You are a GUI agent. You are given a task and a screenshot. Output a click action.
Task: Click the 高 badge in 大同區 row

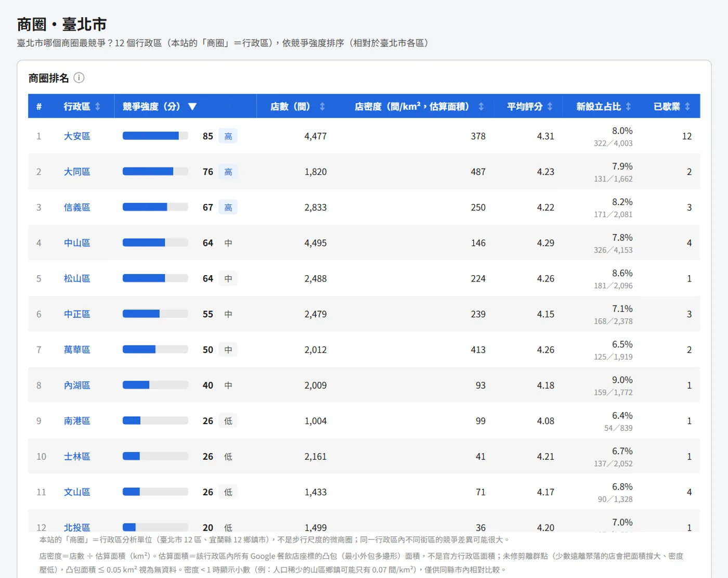228,172
